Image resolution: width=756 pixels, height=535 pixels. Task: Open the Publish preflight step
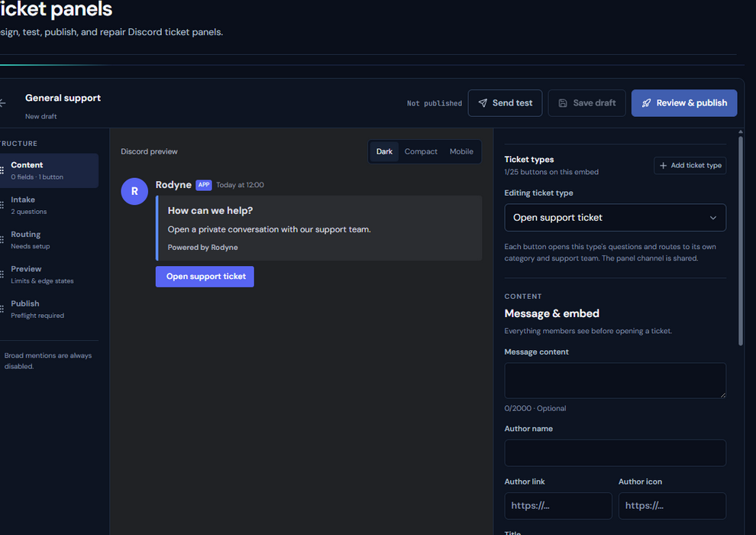[49, 310]
